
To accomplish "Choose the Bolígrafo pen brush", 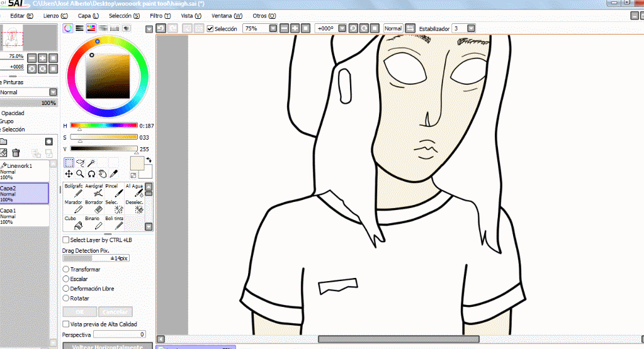I will pyautogui.click(x=74, y=191).
